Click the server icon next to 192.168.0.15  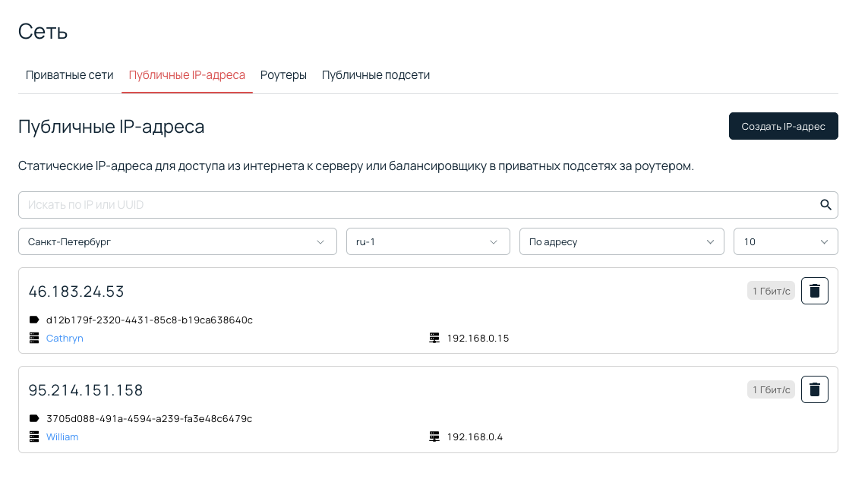point(434,338)
